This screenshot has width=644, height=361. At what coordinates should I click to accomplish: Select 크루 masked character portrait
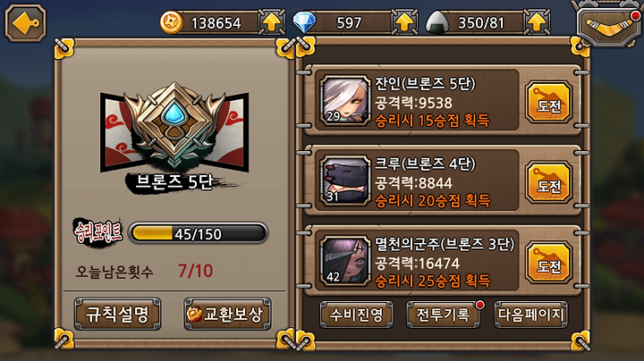(344, 180)
